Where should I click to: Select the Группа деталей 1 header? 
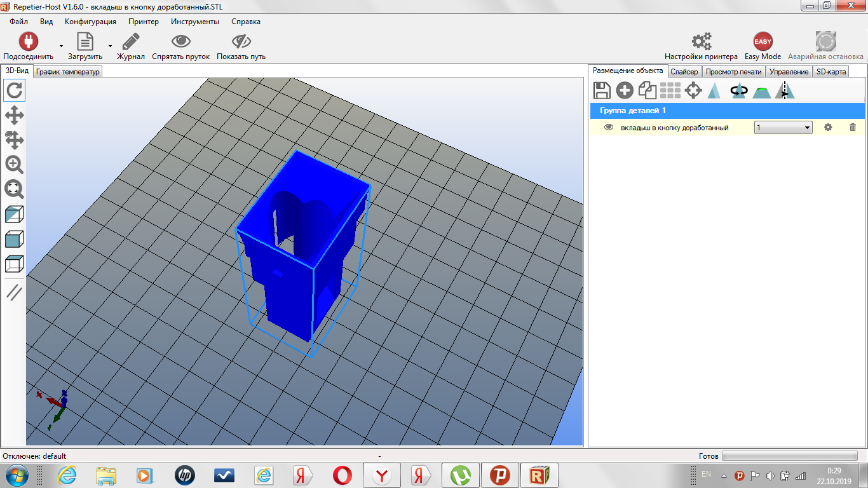coord(728,111)
